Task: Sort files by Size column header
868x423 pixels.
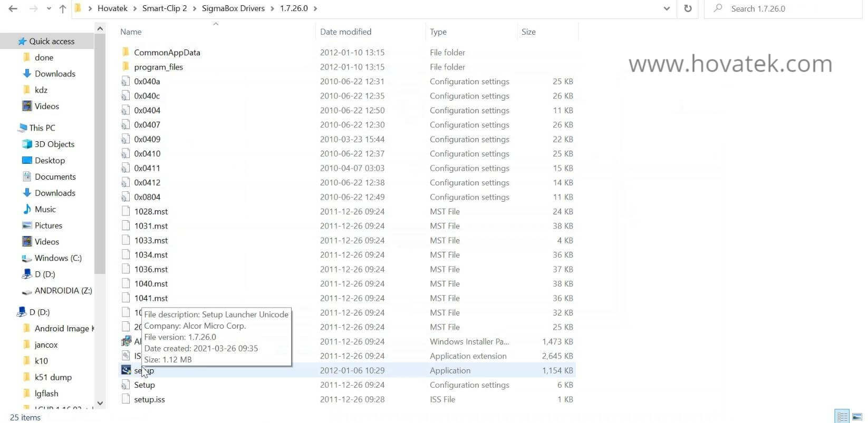Action: click(528, 32)
